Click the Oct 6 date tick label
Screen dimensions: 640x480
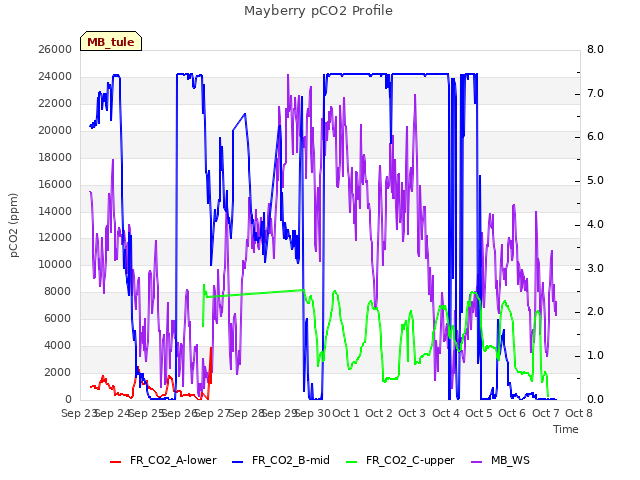pos(512,413)
